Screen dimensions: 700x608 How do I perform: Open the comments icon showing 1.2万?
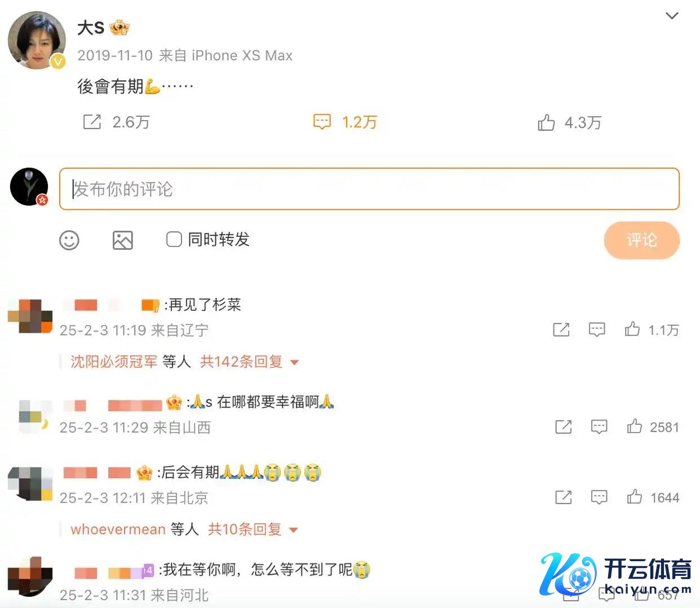click(322, 122)
